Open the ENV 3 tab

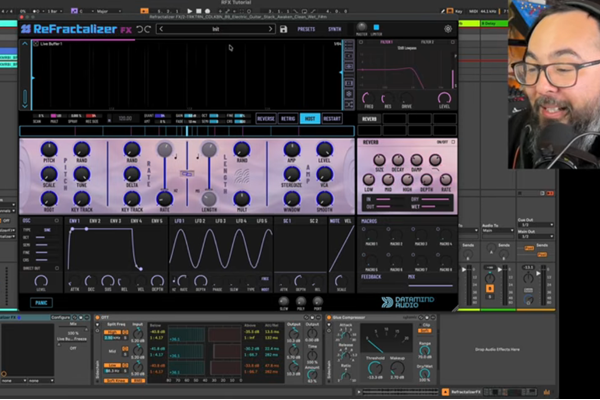click(x=116, y=221)
